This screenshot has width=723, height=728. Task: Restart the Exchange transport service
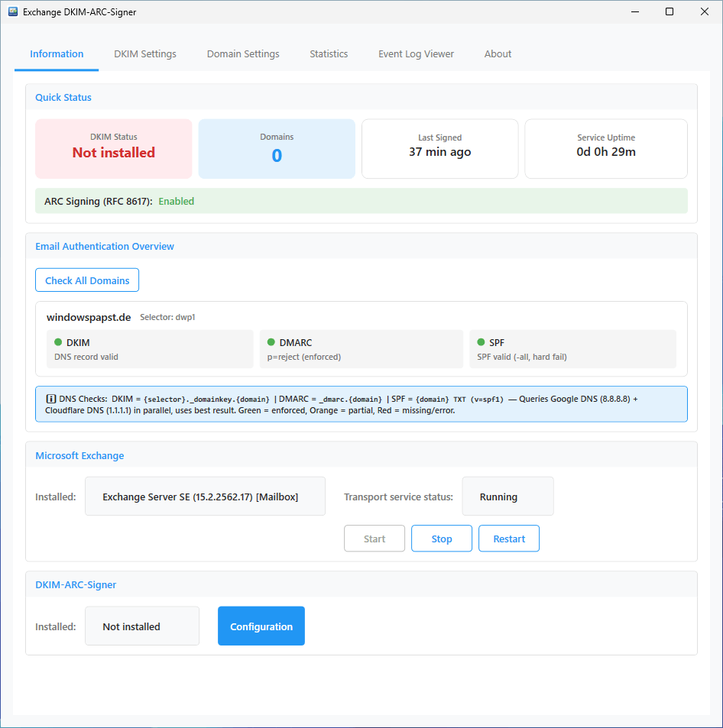(x=508, y=538)
